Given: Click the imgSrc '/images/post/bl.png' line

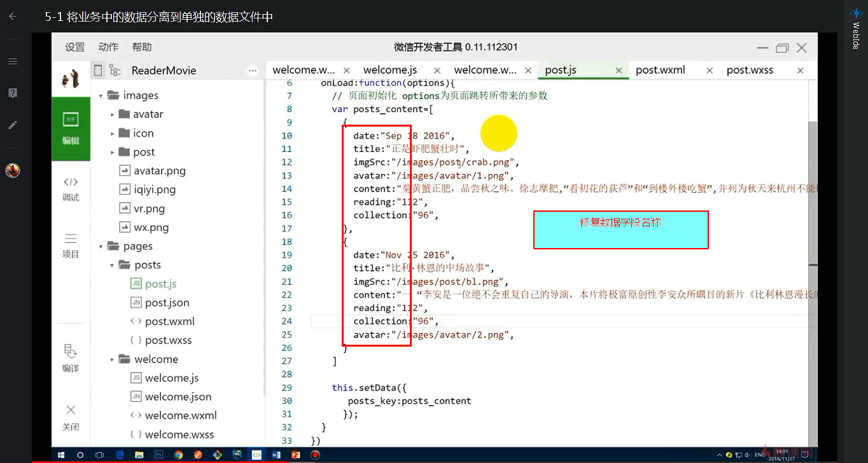Looking at the screenshot, I should coord(430,282).
